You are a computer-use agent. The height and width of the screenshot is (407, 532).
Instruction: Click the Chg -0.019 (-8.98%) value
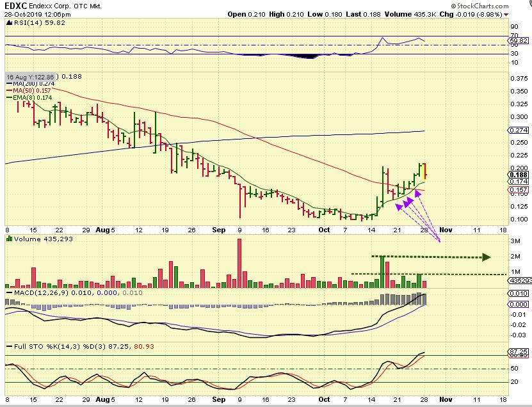coord(471,14)
